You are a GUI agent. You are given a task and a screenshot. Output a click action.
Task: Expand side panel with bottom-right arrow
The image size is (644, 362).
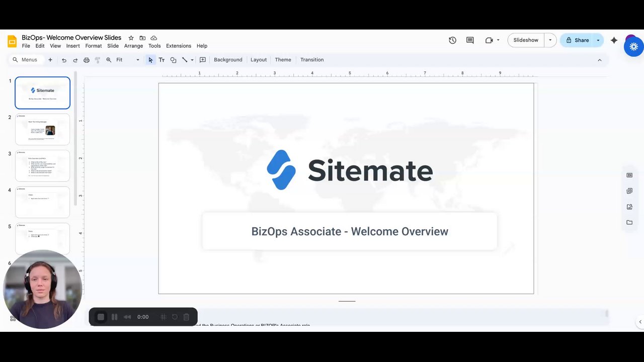point(640,322)
